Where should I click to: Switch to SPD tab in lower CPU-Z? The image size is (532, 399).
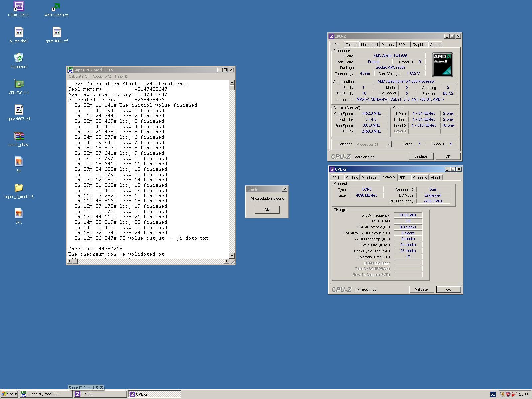(x=402, y=178)
